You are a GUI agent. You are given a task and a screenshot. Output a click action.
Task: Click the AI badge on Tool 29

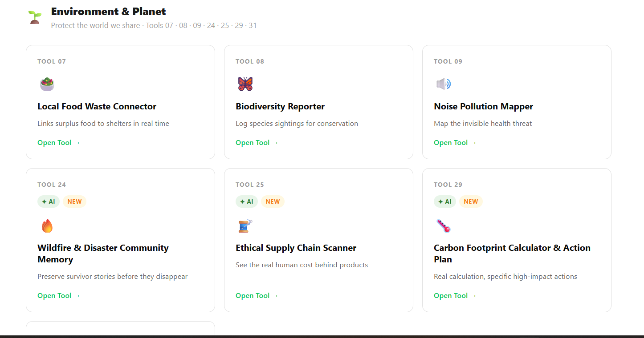pyautogui.click(x=445, y=201)
